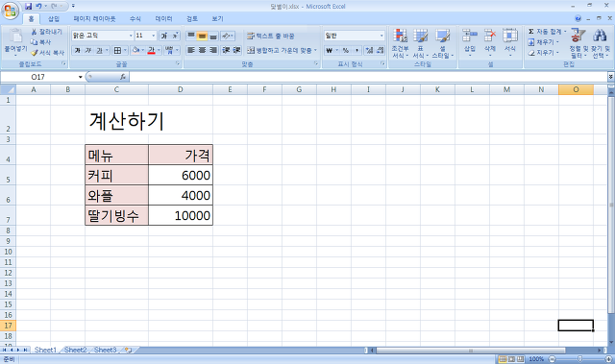Save the workbook from quick access toolbar
This screenshot has width=615, height=364.
[x=28, y=7]
